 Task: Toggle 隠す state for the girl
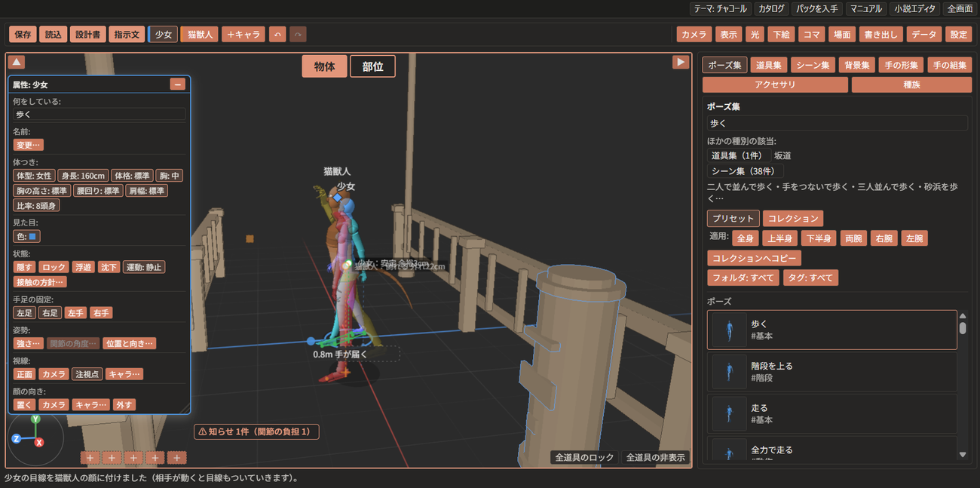25,267
